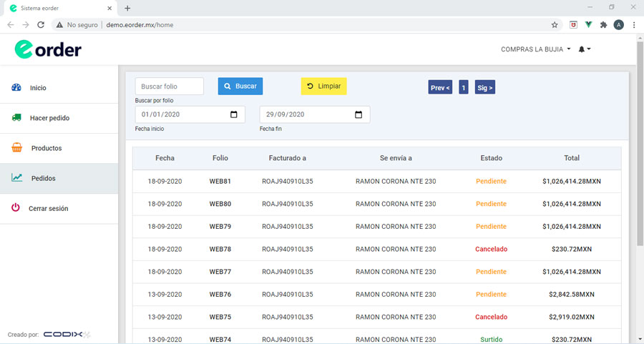Image resolution: width=644 pixels, height=344 pixels.
Task: Click the Inicio dashboard gauge icon
Action: coord(16,88)
